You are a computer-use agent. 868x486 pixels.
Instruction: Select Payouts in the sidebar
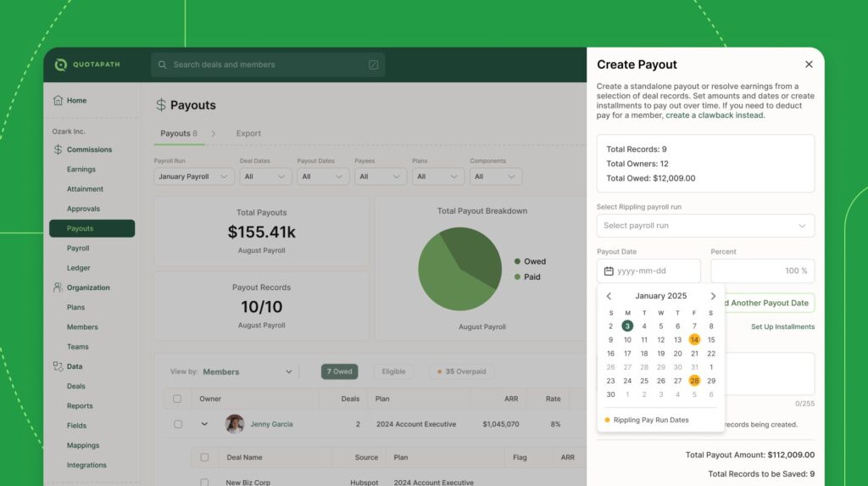click(92, 228)
